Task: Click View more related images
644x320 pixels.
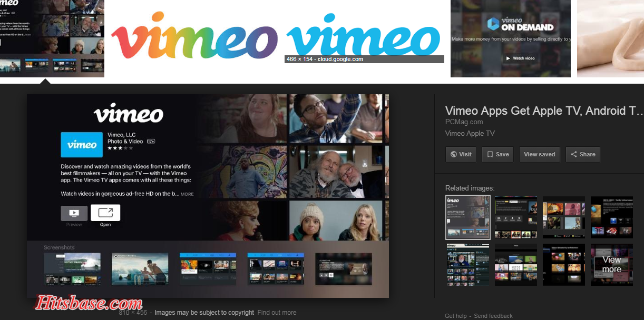Action: (x=612, y=265)
